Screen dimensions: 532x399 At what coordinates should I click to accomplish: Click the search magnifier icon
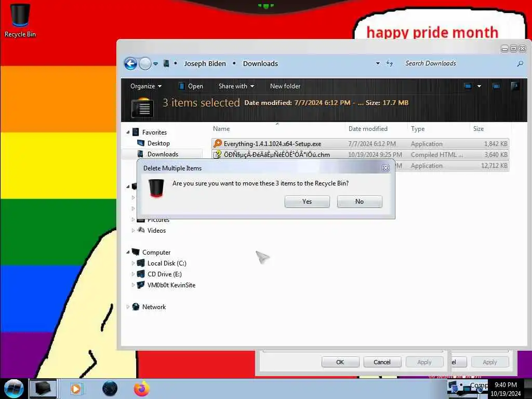click(520, 63)
